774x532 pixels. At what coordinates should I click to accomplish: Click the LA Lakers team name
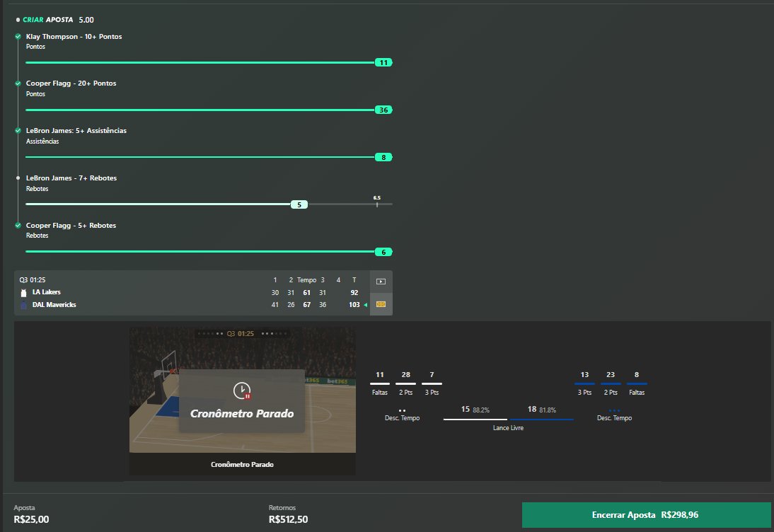tap(47, 292)
